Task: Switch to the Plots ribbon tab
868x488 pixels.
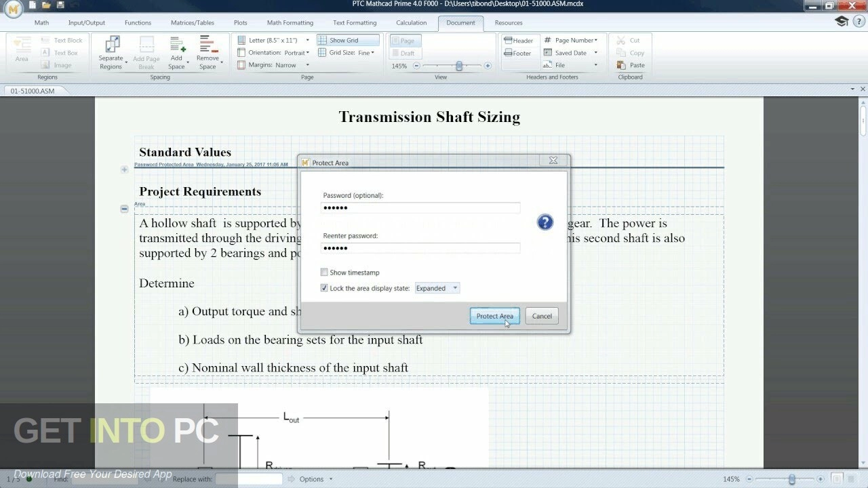Action: point(241,22)
